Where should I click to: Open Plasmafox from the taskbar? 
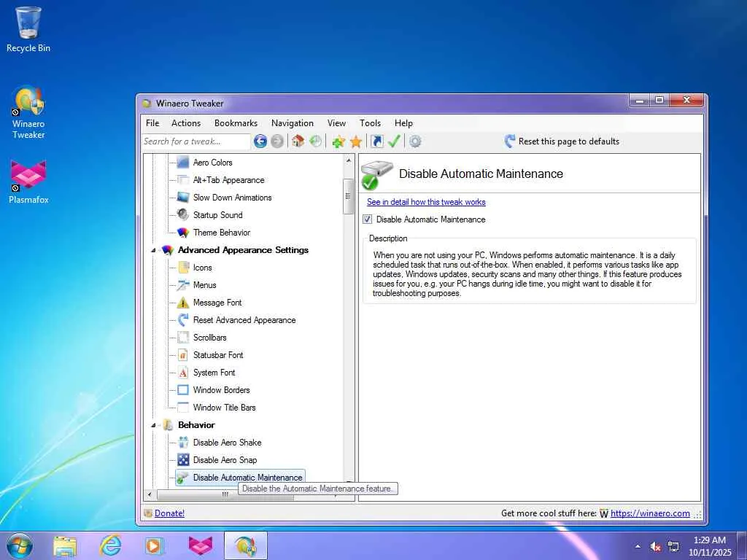[201, 545]
